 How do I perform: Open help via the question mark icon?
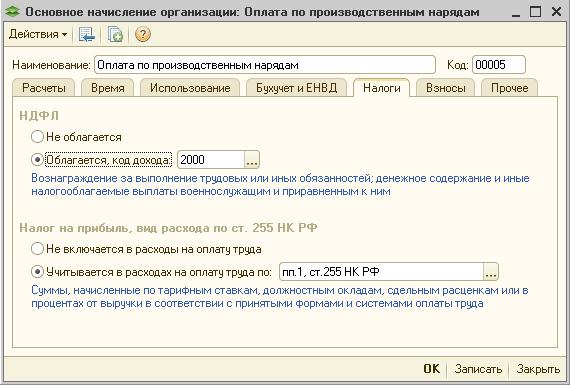click(142, 35)
